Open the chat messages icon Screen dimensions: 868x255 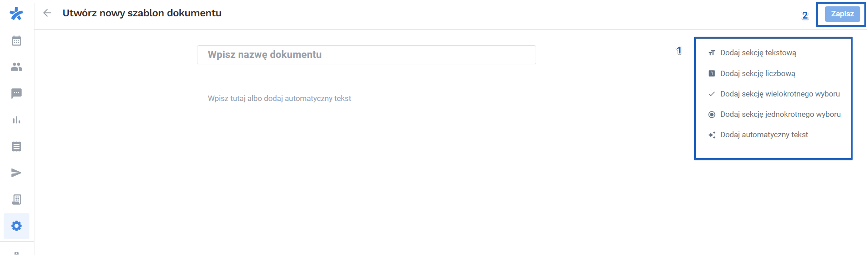(x=16, y=93)
